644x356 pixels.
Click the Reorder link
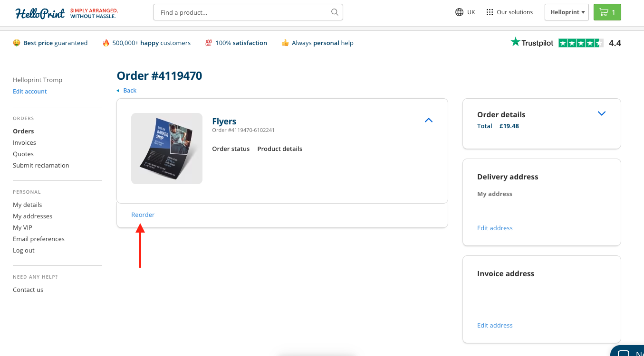143,215
